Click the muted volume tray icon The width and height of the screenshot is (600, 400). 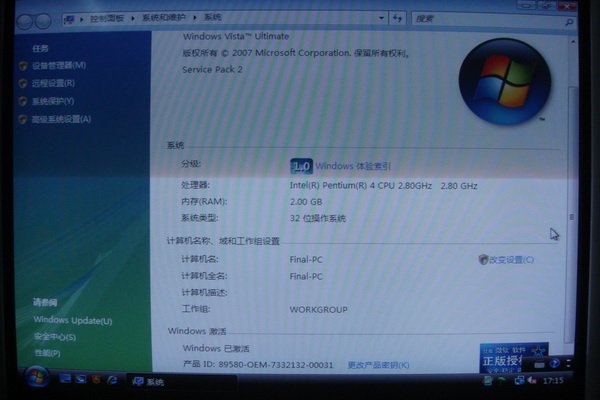532,380
